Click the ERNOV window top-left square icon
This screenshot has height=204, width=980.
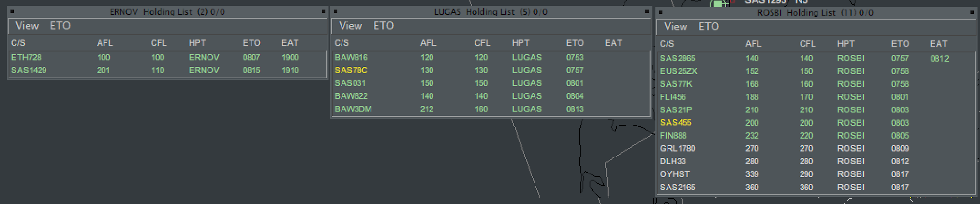click(x=12, y=11)
